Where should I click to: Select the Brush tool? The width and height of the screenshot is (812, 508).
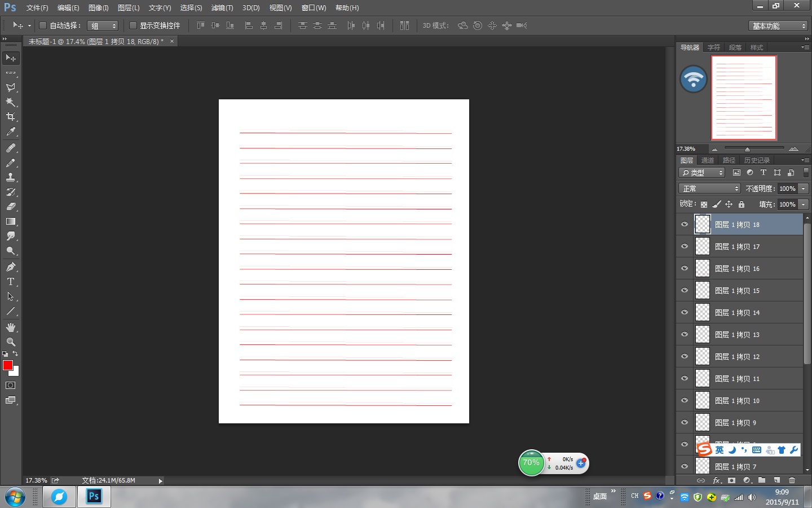(11, 163)
